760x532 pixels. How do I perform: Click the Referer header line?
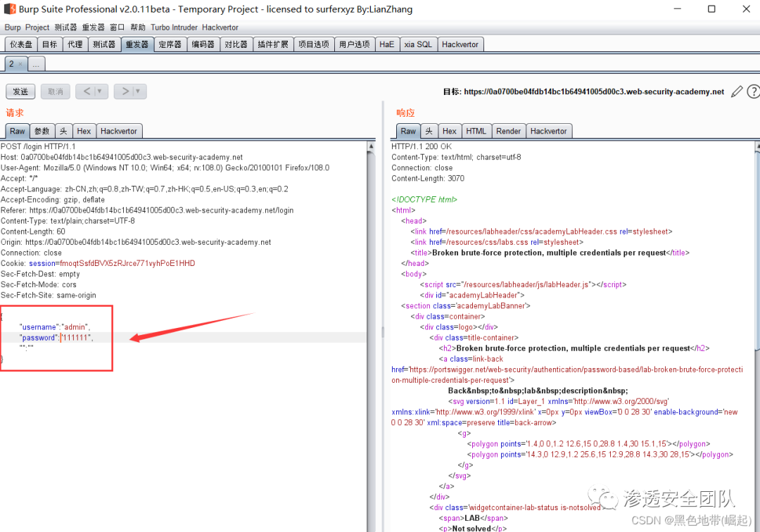pyautogui.click(x=147, y=210)
